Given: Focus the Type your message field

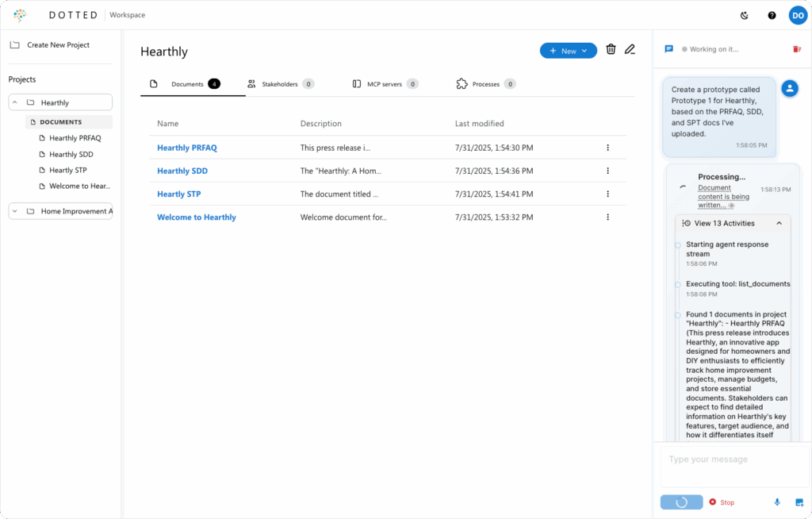Looking at the screenshot, I should (732, 464).
